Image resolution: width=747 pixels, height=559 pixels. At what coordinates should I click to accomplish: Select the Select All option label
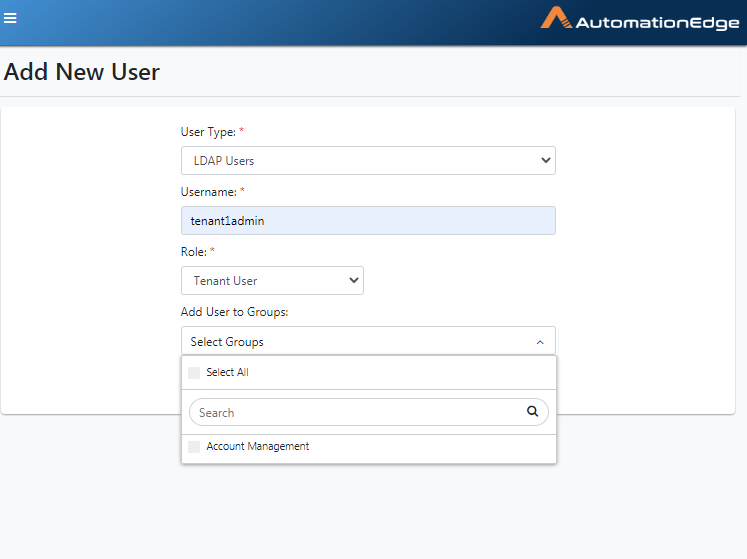click(x=227, y=372)
